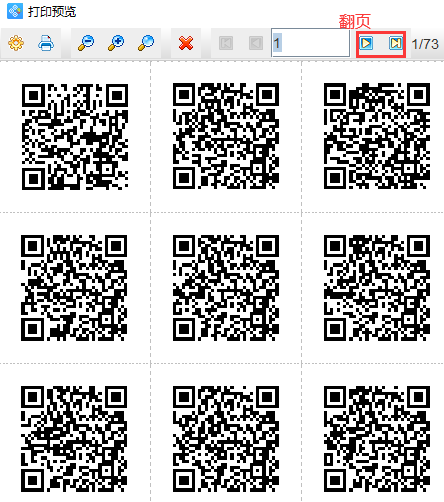The image size is (444, 502).
Task: Jump to the last page
Action: coord(396,43)
